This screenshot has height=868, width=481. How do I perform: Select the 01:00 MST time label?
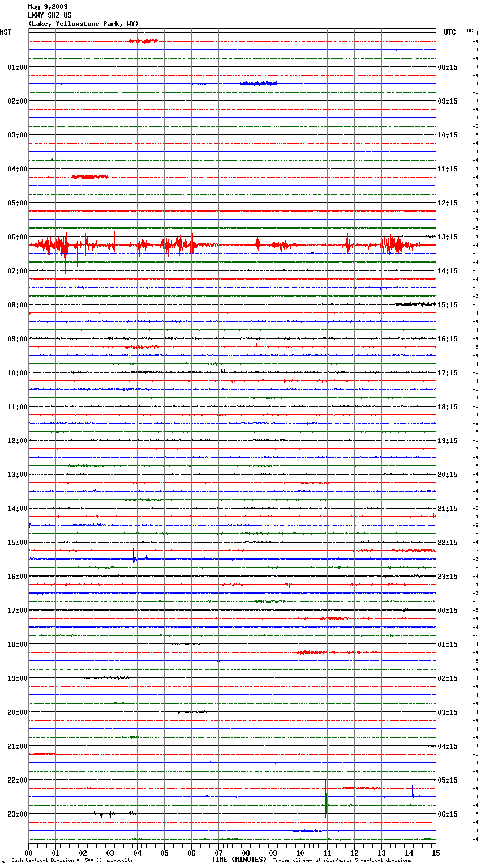pos(18,67)
